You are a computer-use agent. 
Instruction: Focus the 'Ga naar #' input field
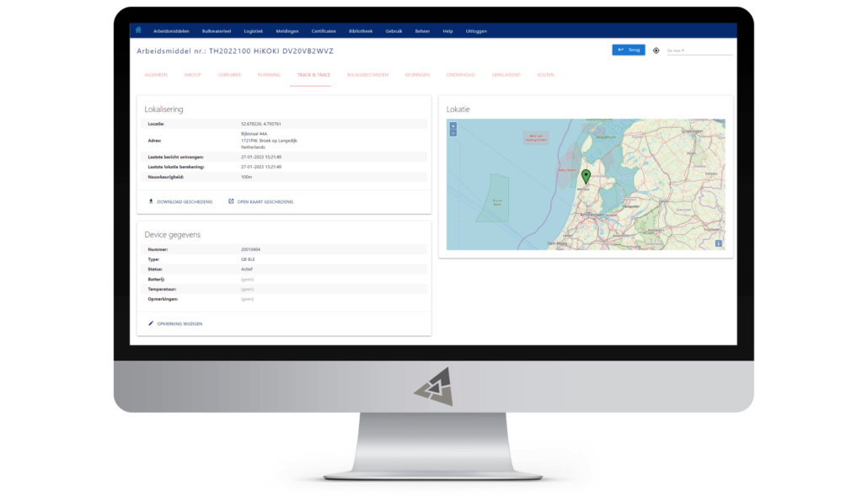point(699,51)
